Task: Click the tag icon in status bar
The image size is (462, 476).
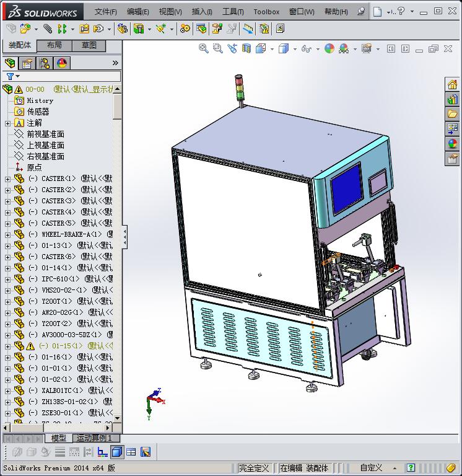Action: [x=451, y=468]
